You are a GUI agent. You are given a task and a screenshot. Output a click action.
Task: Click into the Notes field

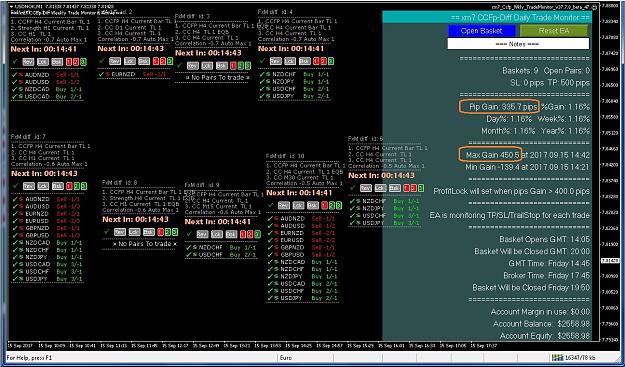pos(518,44)
